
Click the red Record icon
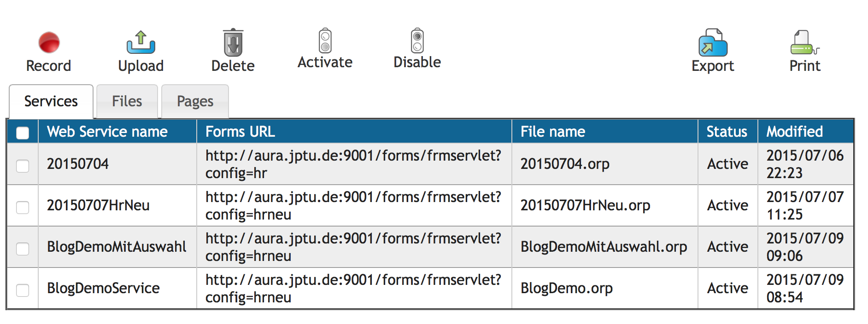pos(49,42)
